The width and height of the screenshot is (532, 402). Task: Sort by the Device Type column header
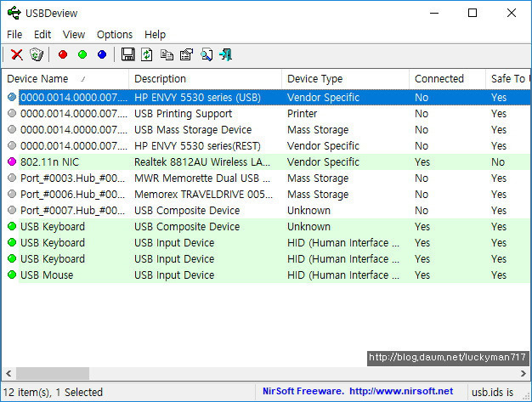[345, 79]
